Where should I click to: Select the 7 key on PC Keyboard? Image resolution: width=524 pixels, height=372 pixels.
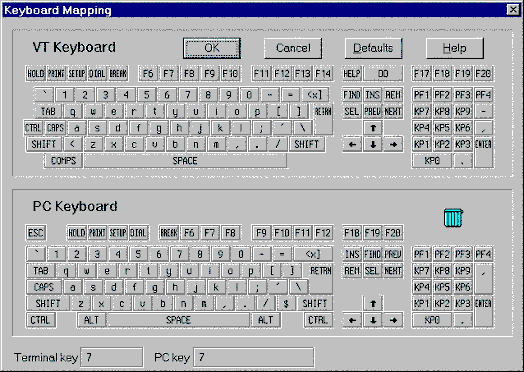tap(179, 254)
